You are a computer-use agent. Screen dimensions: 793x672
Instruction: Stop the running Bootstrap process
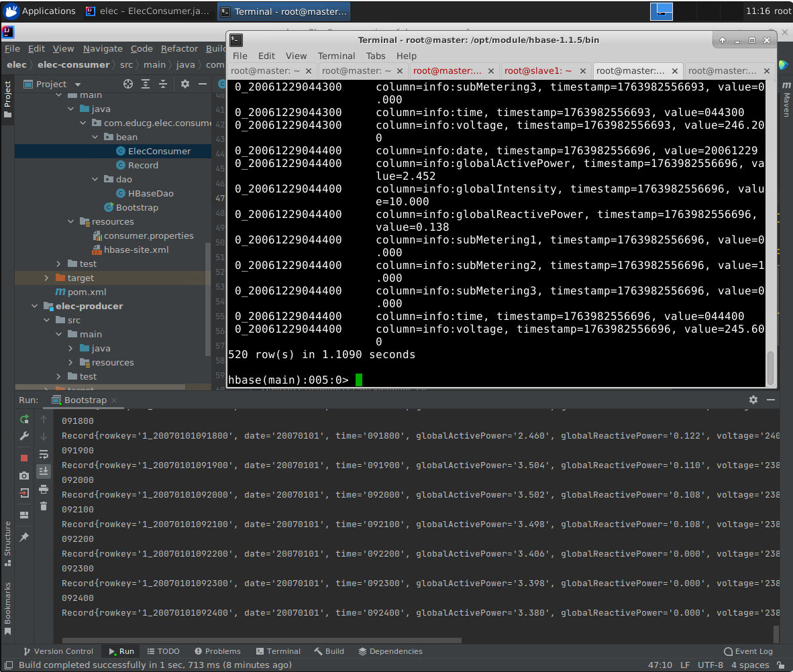tap(24, 457)
